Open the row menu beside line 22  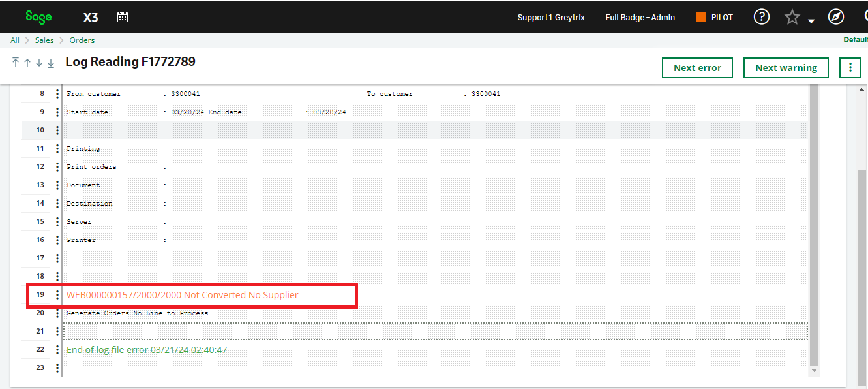57,349
